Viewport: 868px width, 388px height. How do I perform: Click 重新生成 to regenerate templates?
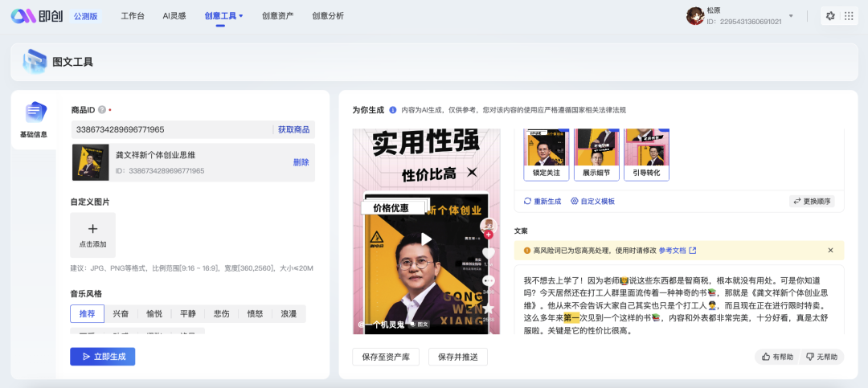(x=542, y=201)
